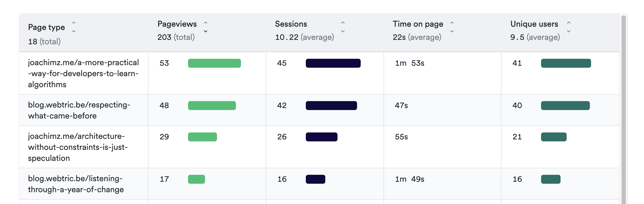644x204 pixels.
Task: Click the Sessions column header label
Action: click(291, 24)
